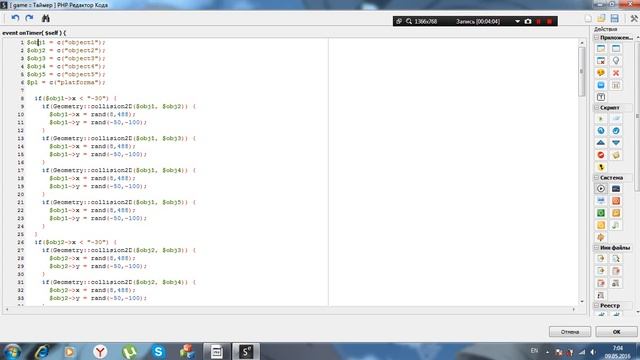Click the Undo arrow in toolbar
The image size is (640, 360).
[x=15, y=18]
